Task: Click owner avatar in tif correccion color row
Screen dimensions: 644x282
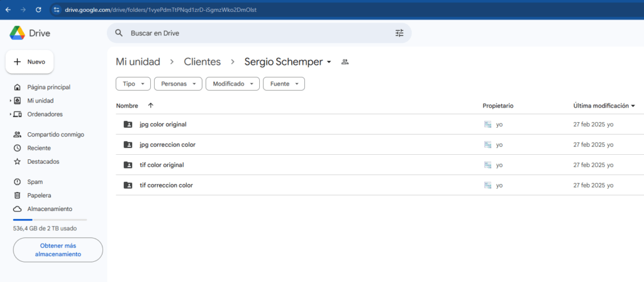Action: tap(488, 186)
